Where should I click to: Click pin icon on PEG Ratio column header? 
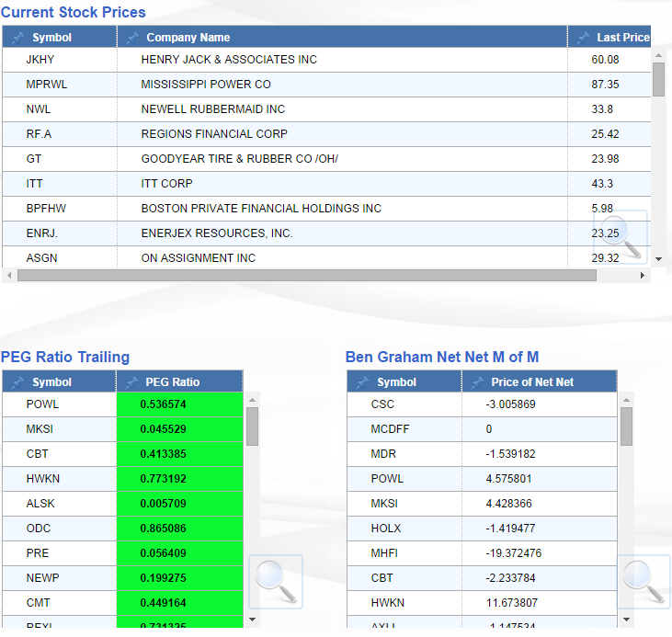(131, 382)
